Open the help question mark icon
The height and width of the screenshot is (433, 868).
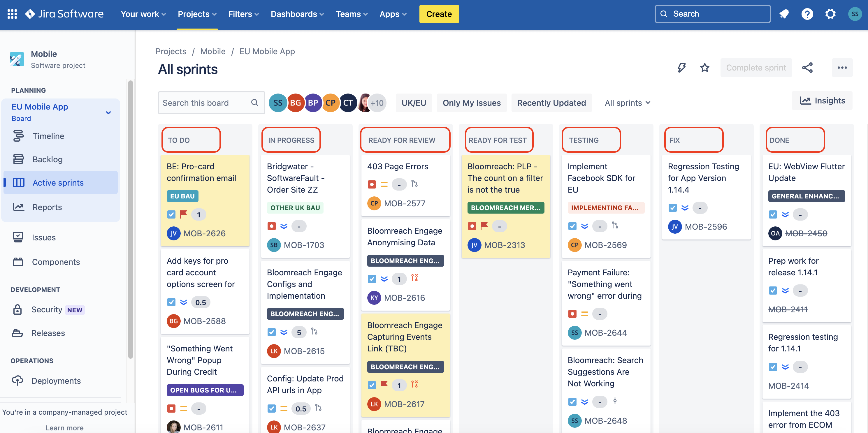tap(807, 14)
